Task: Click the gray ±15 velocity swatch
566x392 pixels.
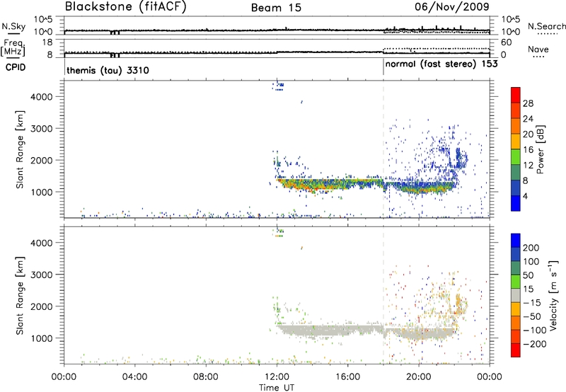Action: pos(516,295)
